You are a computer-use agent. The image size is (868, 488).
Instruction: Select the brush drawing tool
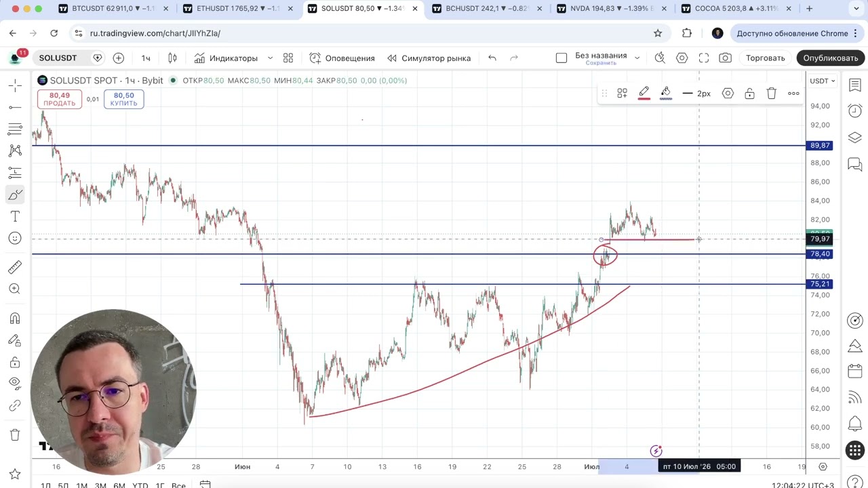[x=15, y=195]
